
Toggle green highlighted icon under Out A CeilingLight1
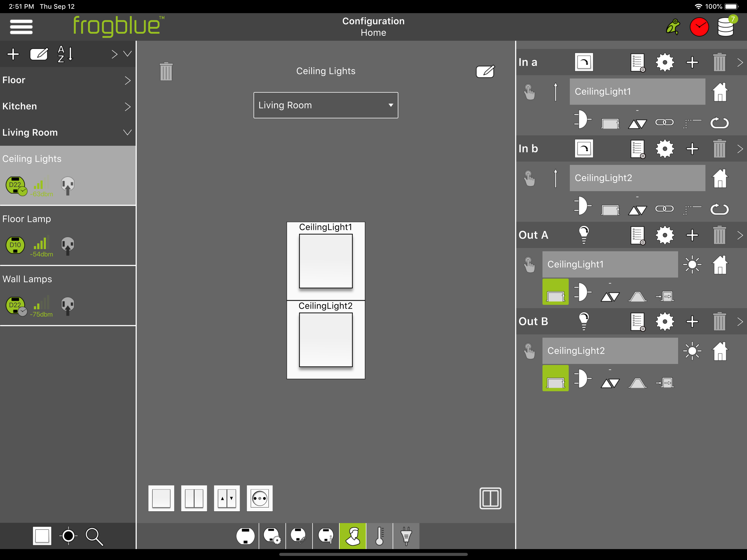[555, 292]
